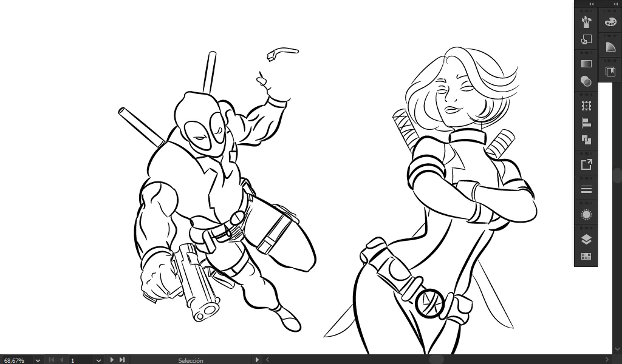The height and width of the screenshot is (364, 622).
Task: Open the artboard navigation dropdown arrow
Action: 98,360
